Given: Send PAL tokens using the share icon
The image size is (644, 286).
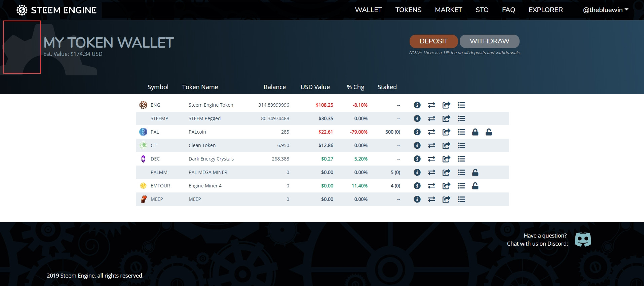Looking at the screenshot, I should tap(446, 132).
